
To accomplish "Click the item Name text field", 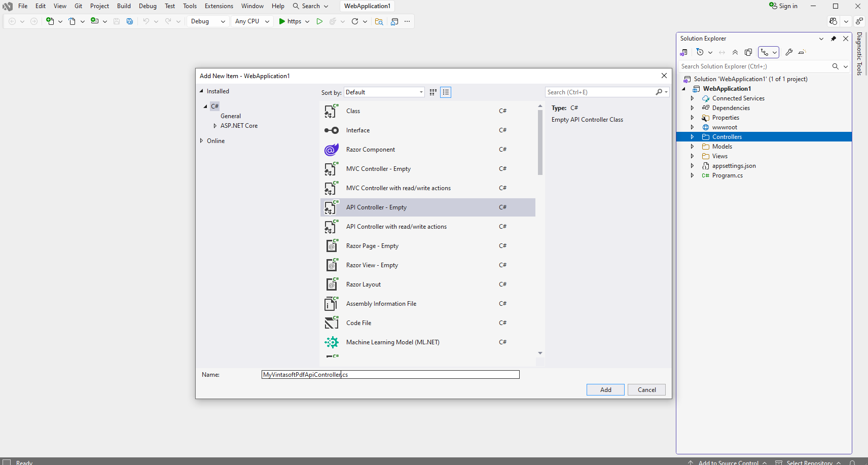I will (390, 375).
